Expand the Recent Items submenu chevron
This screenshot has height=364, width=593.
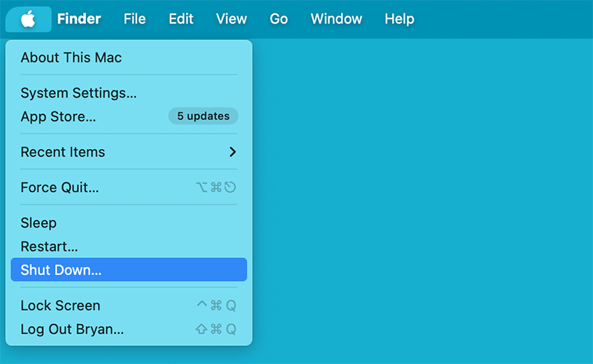pyautogui.click(x=232, y=152)
